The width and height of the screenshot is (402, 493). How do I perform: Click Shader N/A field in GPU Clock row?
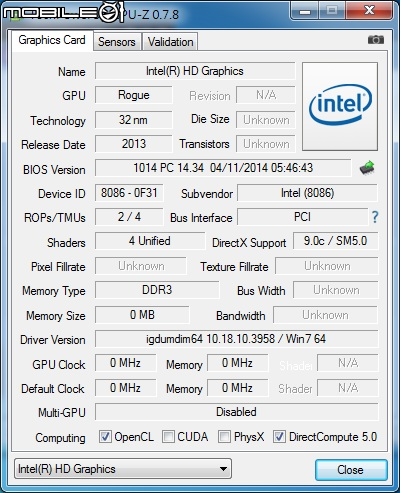tap(348, 363)
